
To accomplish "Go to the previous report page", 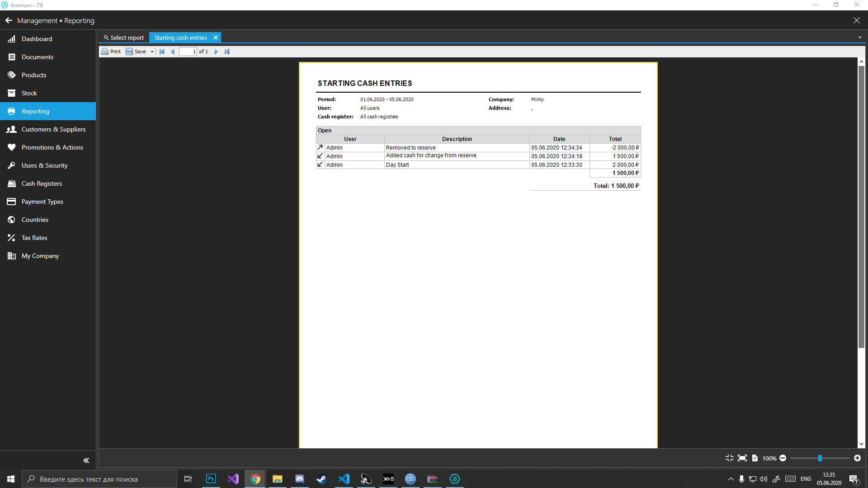I will [x=173, y=52].
